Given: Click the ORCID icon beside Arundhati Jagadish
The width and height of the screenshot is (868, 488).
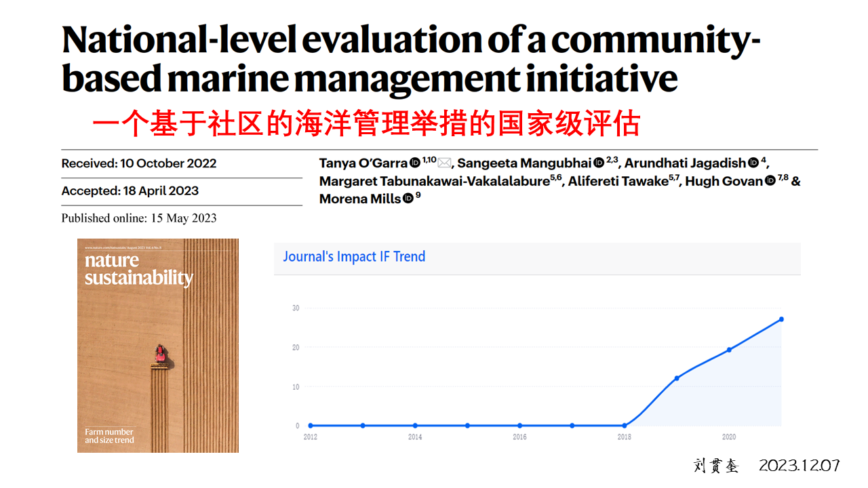Looking at the screenshot, I should 753,163.
